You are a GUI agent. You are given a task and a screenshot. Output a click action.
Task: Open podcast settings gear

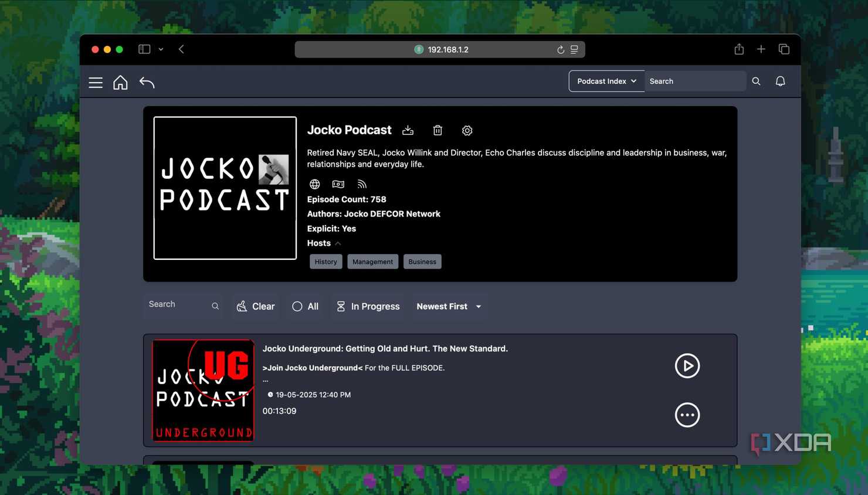click(x=467, y=130)
